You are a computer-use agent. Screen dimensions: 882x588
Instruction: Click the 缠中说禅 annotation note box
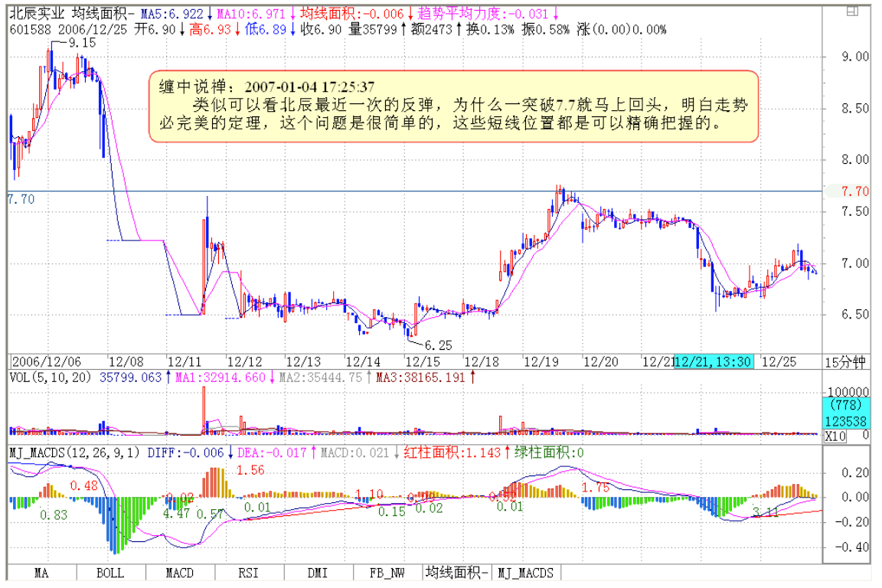453,106
